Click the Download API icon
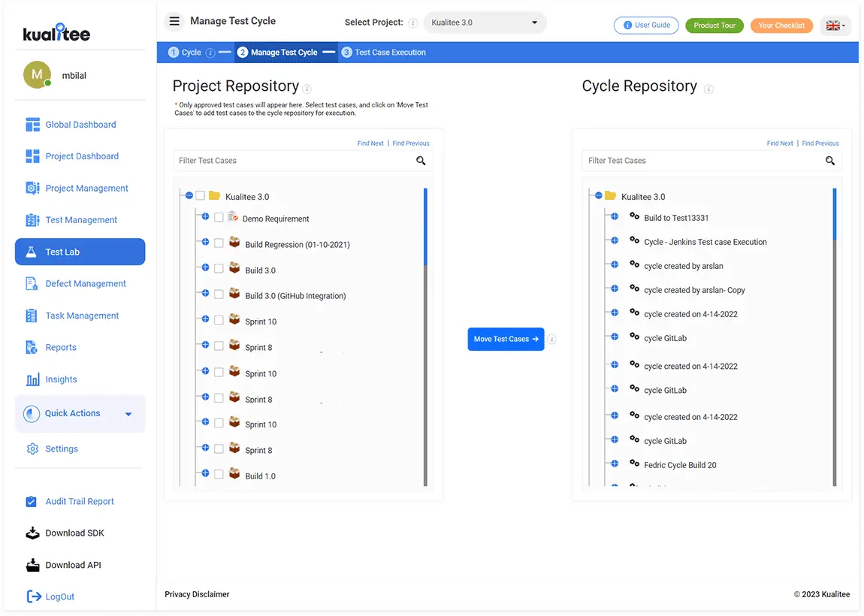The width and height of the screenshot is (864, 616). (32, 565)
